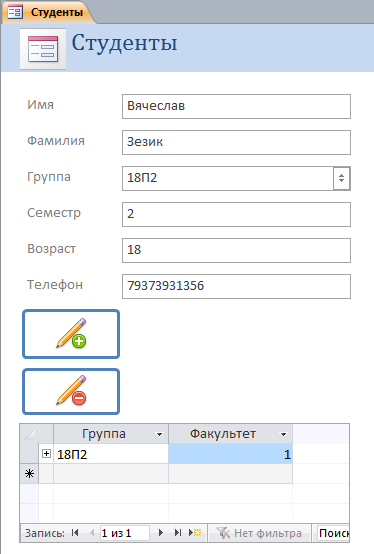Image resolution: width=374 pixels, height=554 pixels.
Task: Select the Факультет cell with value 1
Action: coord(230,454)
